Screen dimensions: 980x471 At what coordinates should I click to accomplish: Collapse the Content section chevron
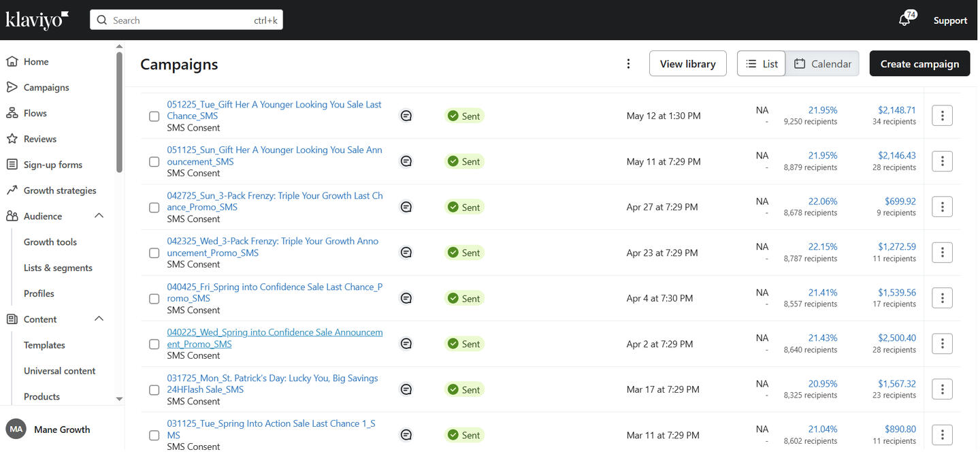[x=99, y=319]
